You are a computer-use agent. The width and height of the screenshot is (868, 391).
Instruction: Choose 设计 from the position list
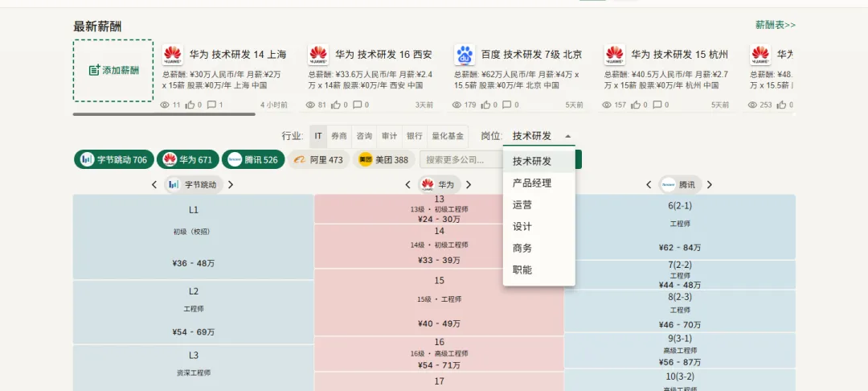point(539,227)
